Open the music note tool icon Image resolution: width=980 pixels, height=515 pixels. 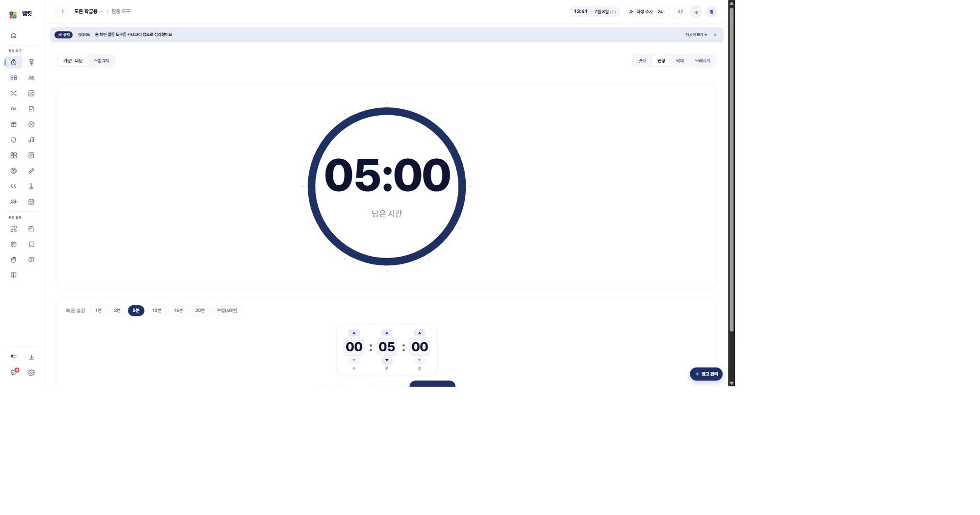click(x=31, y=140)
